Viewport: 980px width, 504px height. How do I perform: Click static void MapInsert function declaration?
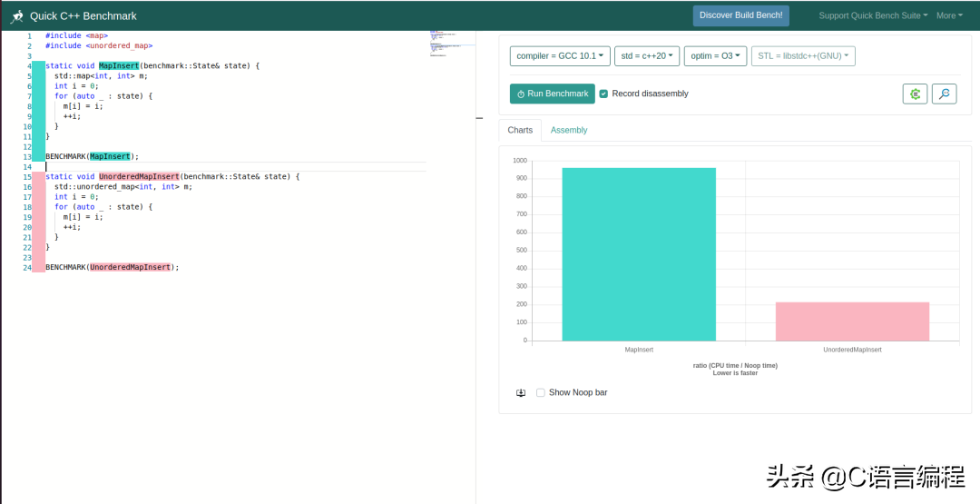click(x=152, y=65)
